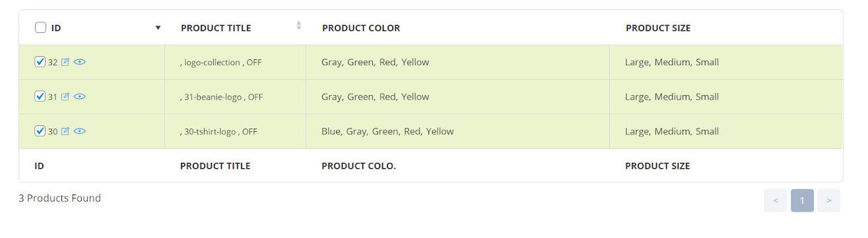The height and width of the screenshot is (238, 868).
Task: Go to previous page with left arrow
Action: (x=776, y=200)
